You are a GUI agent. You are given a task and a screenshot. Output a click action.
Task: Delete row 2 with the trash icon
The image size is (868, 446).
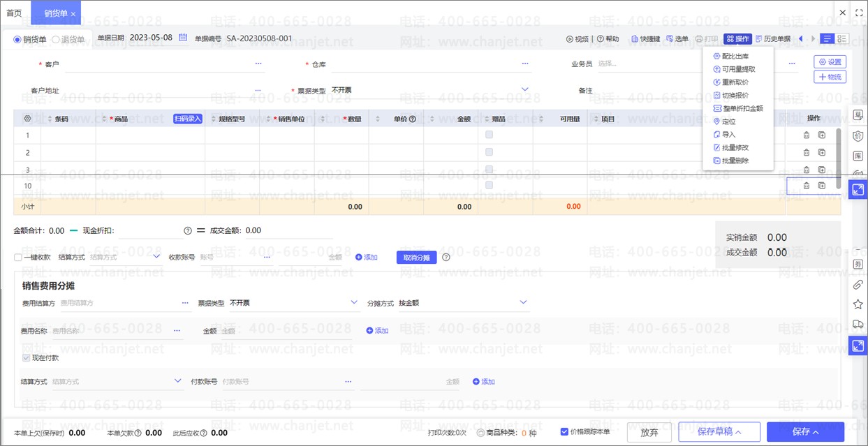(x=806, y=152)
